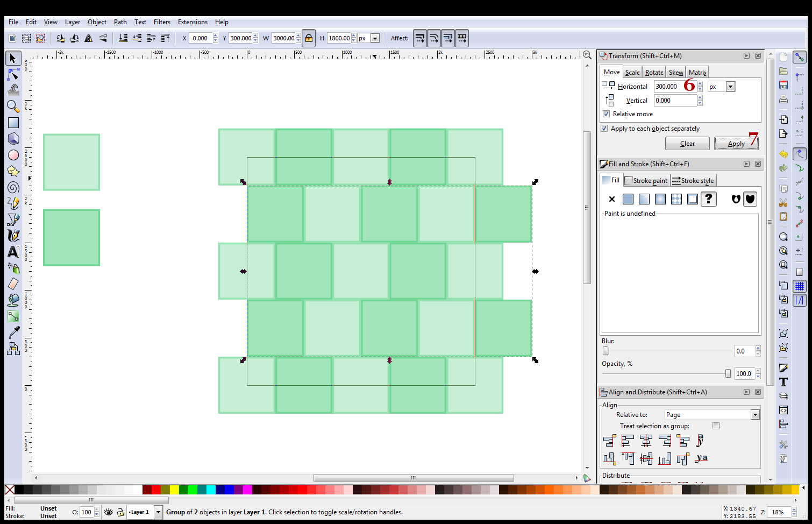
Task: Open the layer selection dropdown
Action: point(158,512)
